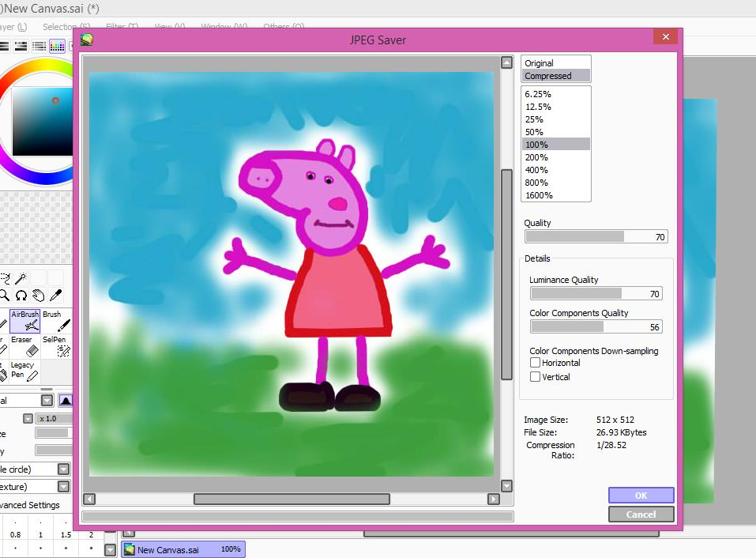Select the AirBrush tool
The image size is (756, 558).
24,321
